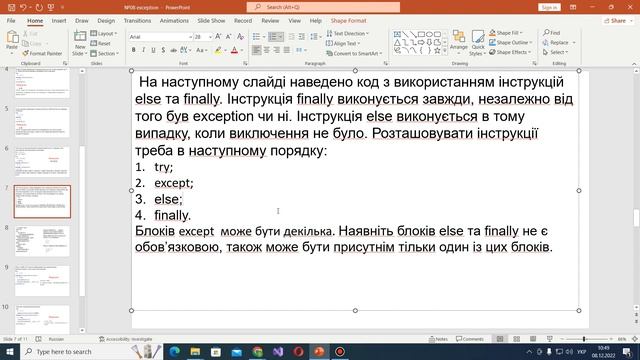Fit slide to current window
Image resolution: width=640 pixels, height=360 pixels.
click(634, 339)
